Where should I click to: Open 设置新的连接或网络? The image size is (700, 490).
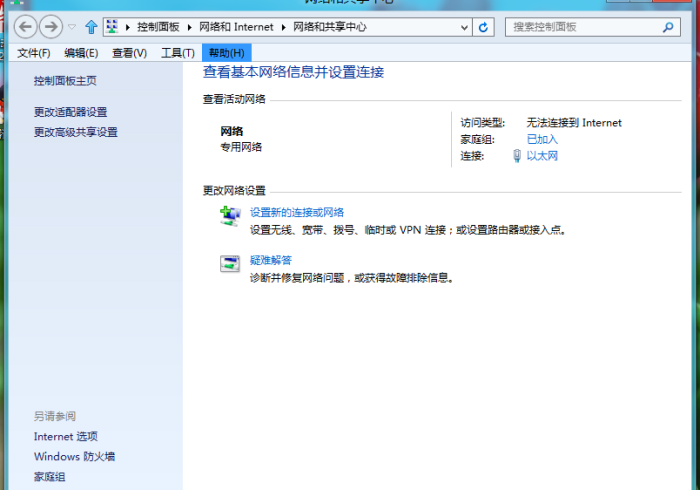297,212
